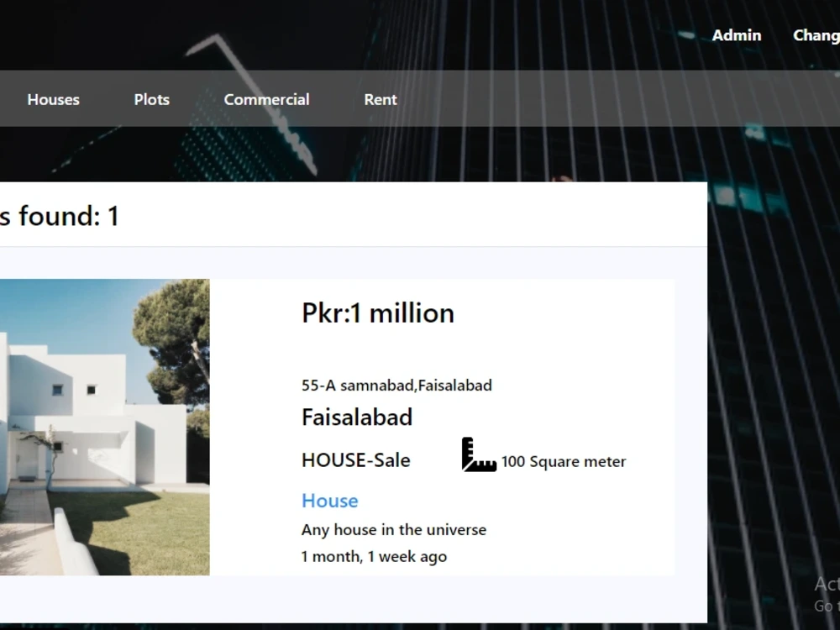Viewport: 840px width, 630px height.
Task: Open the Commercial section
Action: click(266, 99)
